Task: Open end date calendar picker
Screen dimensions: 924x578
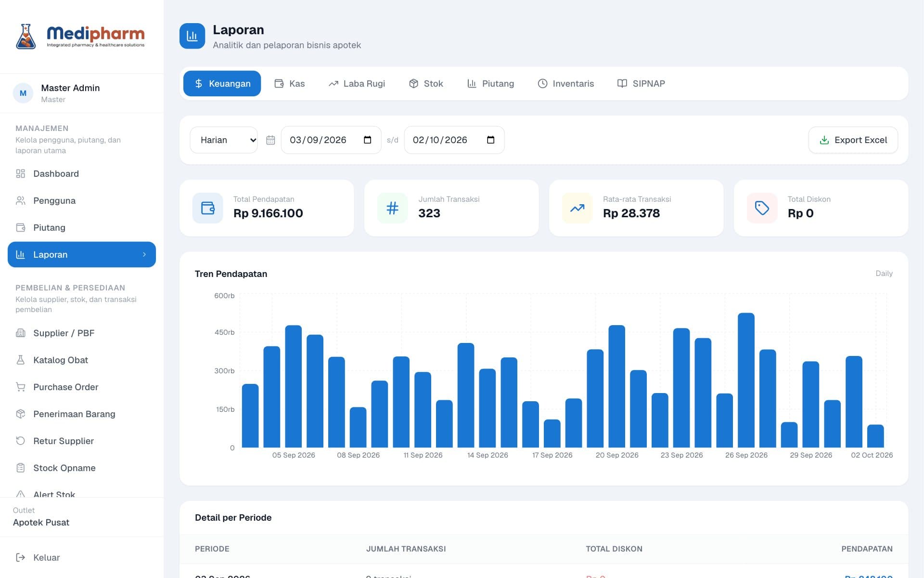Action: pyautogui.click(x=491, y=140)
